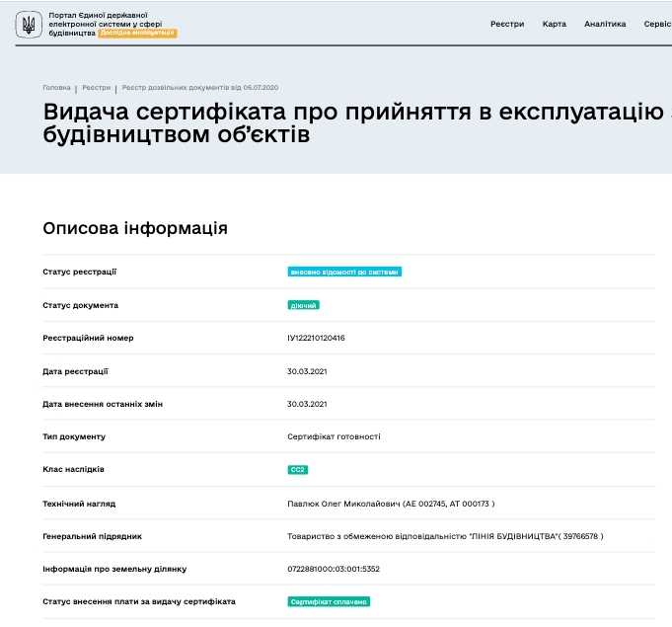Click the Генеральний підрядник label
This screenshot has width=672, height=627.
click(92, 536)
